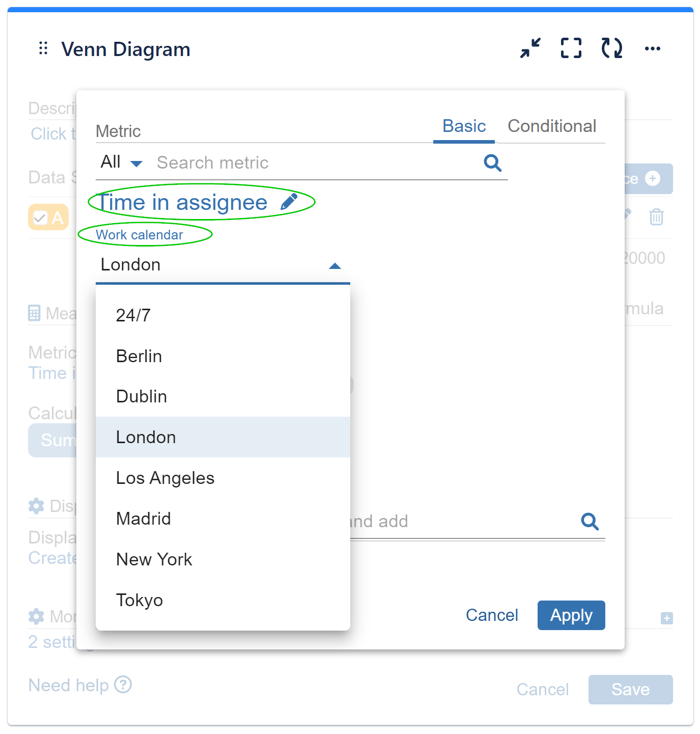
Task: Click the lower search magnifier icon
Action: tap(590, 522)
